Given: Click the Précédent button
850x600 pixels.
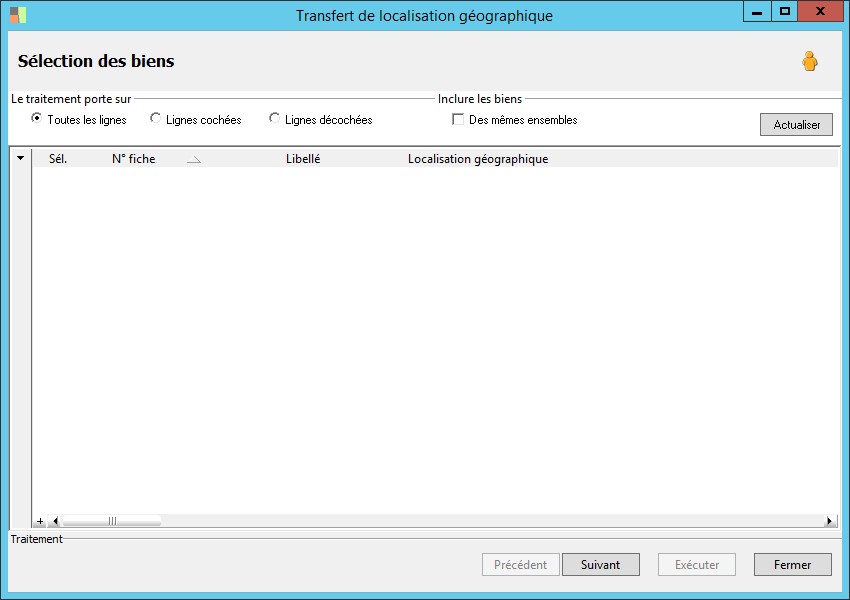Looking at the screenshot, I should [x=520, y=565].
